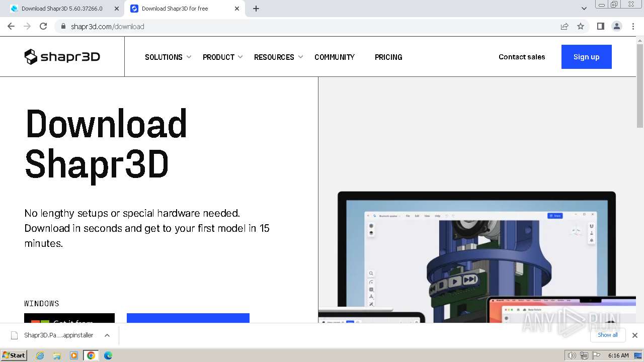Click the address bar URL
This screenshot has height=362, width=644.
tap(108, 26)
